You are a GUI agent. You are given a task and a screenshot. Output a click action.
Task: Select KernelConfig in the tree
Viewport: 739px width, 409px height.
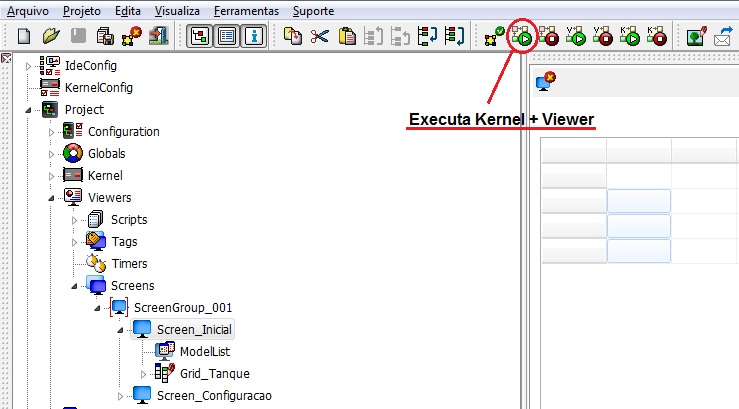pyautogui.click(x=99, y=88)
